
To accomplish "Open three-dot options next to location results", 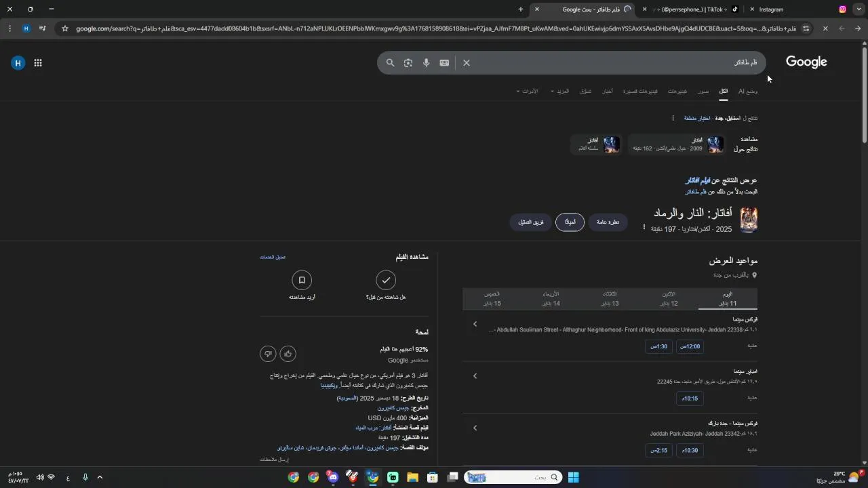I will 673,118.
